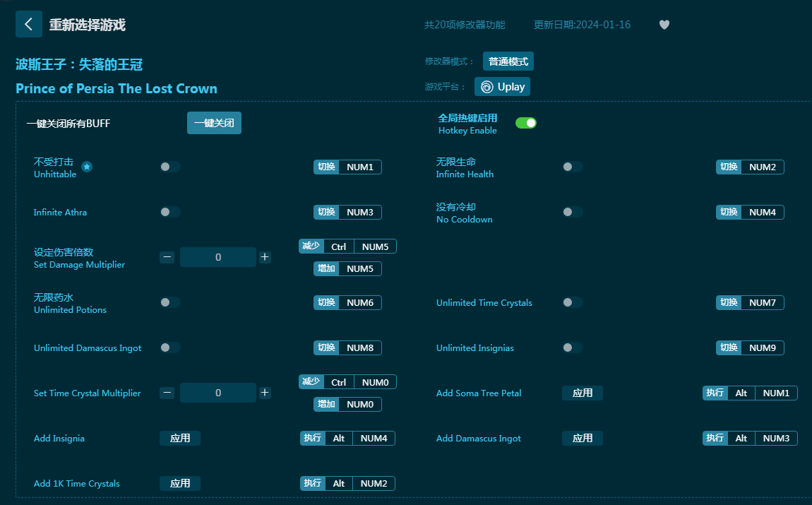Click the 一键关闭 button

[214, 123]
